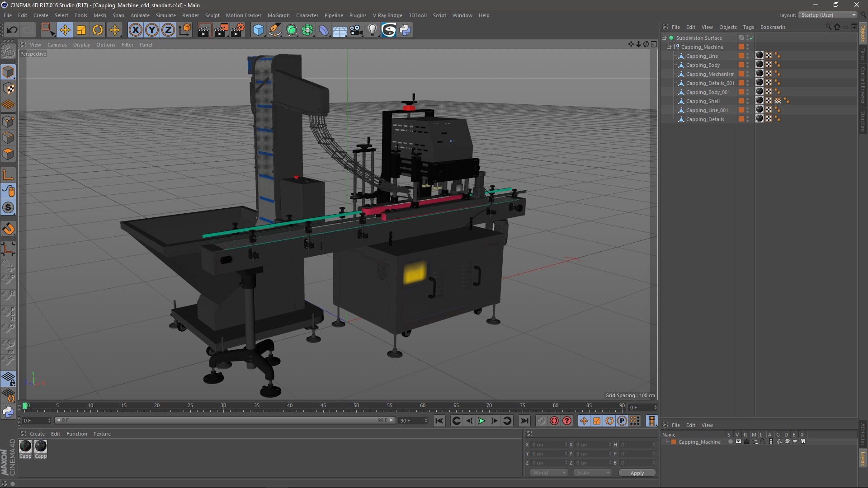Select the Move tool in top toolbar
The image size is (868, 488).
click(x=65, y=30)
